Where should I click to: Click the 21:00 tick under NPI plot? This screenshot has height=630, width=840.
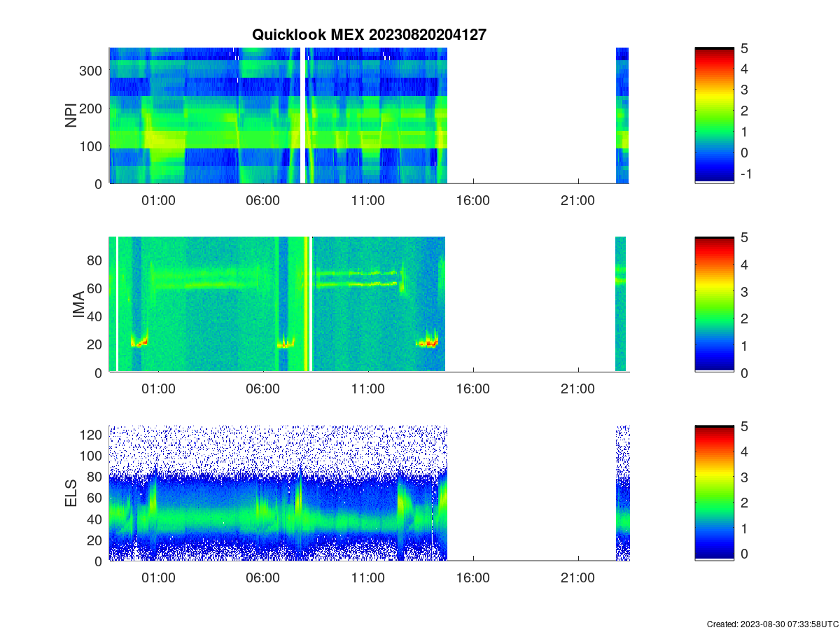(x=578, y=200)
